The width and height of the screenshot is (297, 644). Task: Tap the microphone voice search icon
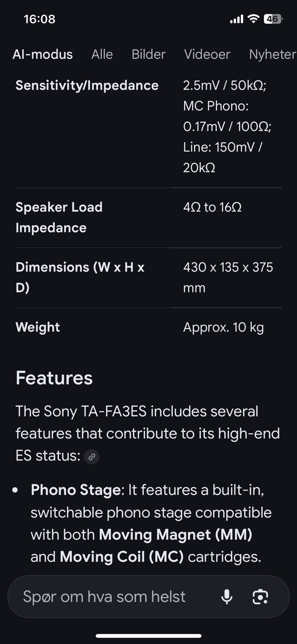coord(227,597)
